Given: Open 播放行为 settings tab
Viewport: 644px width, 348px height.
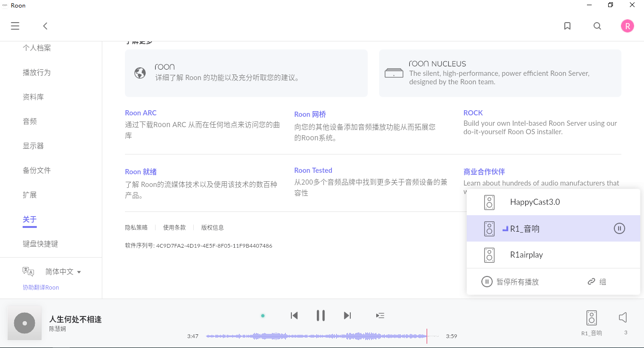Looking at the screenshot, I should pos(37,73).
